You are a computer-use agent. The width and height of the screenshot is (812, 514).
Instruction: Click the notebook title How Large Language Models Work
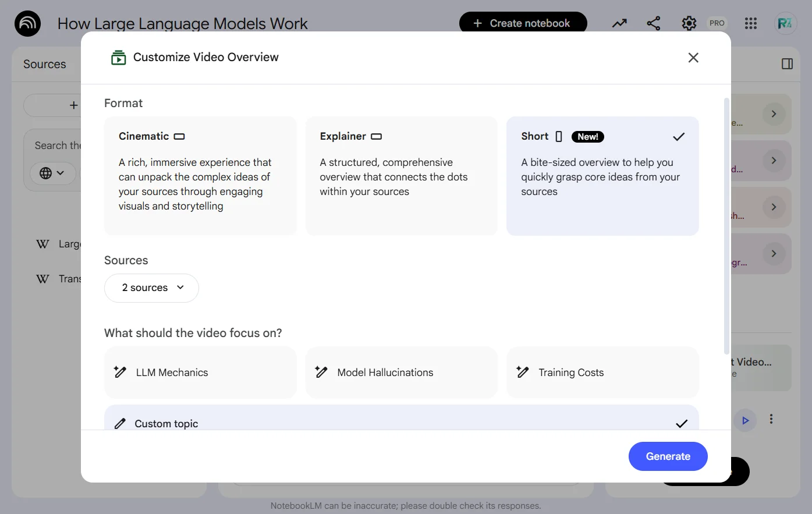point(182,23)
